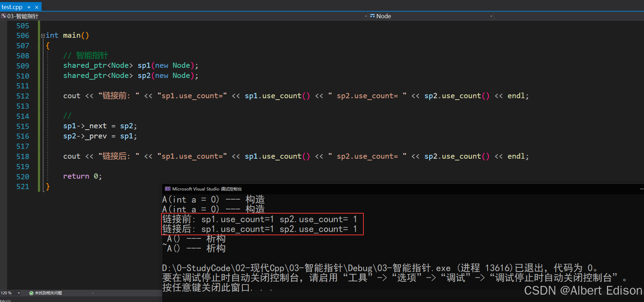Screen dimensions: 644x302
Task: Click the closing brace on line 521
Action: [x=48, y=186]
